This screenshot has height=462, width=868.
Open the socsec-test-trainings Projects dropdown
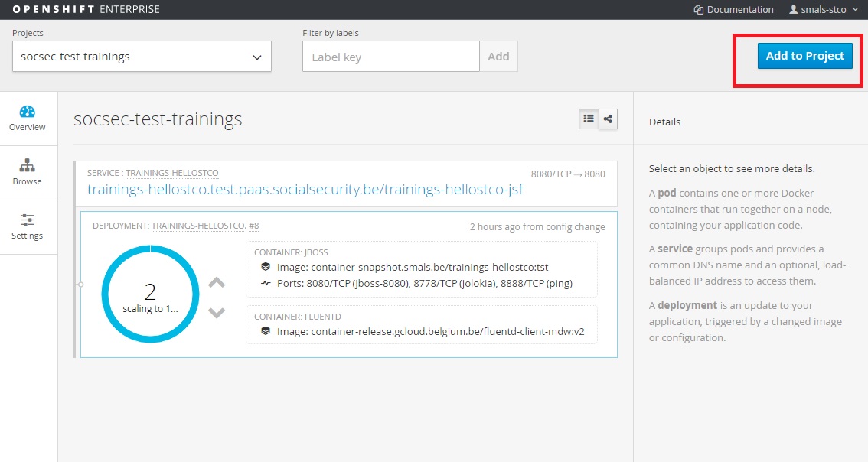coord(142,57)
